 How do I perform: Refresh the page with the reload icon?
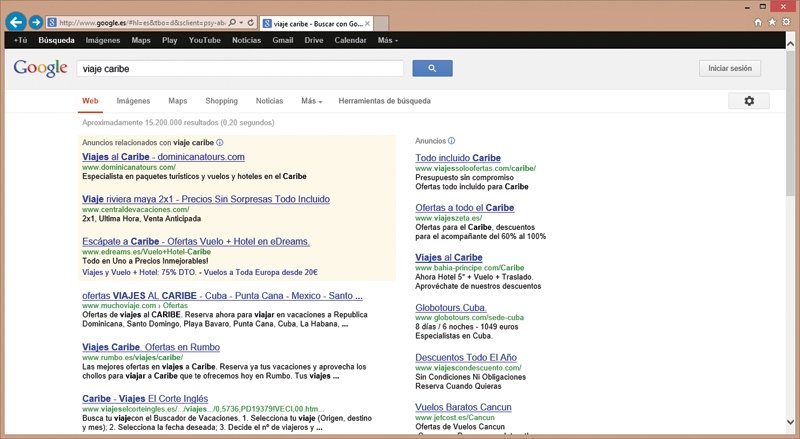click(x=251, y=23)
